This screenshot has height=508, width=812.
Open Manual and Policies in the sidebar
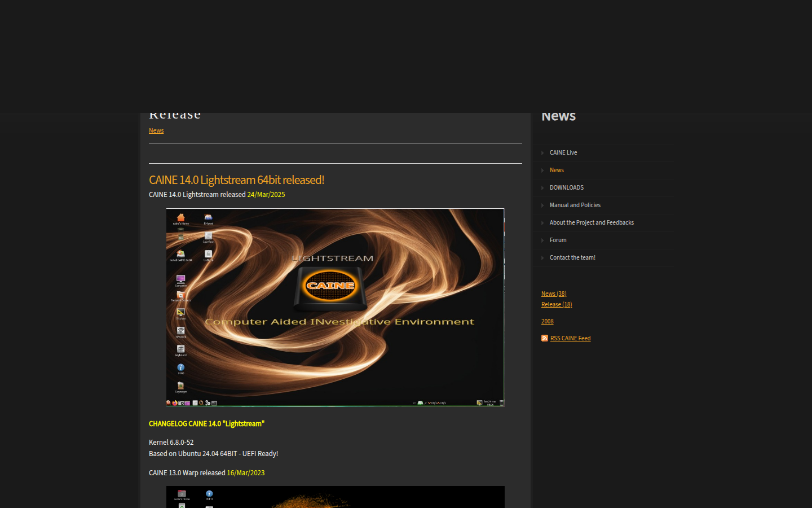point(575,205)
